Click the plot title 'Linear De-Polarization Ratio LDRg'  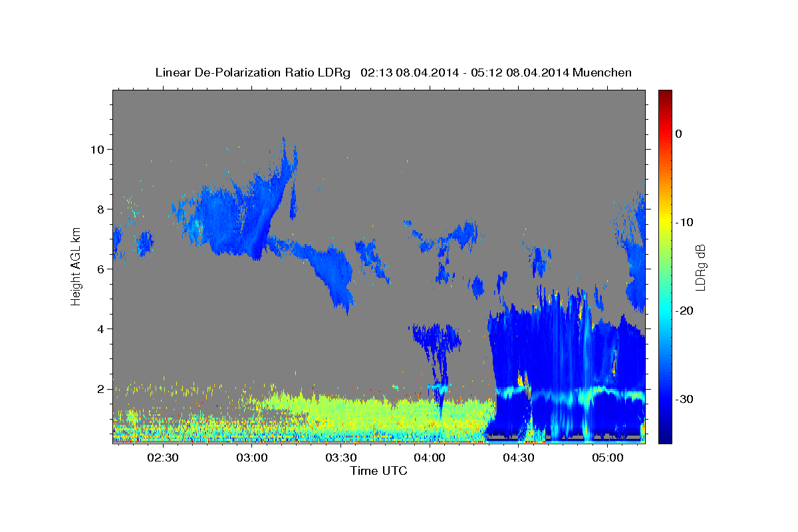tap(252, 72)
